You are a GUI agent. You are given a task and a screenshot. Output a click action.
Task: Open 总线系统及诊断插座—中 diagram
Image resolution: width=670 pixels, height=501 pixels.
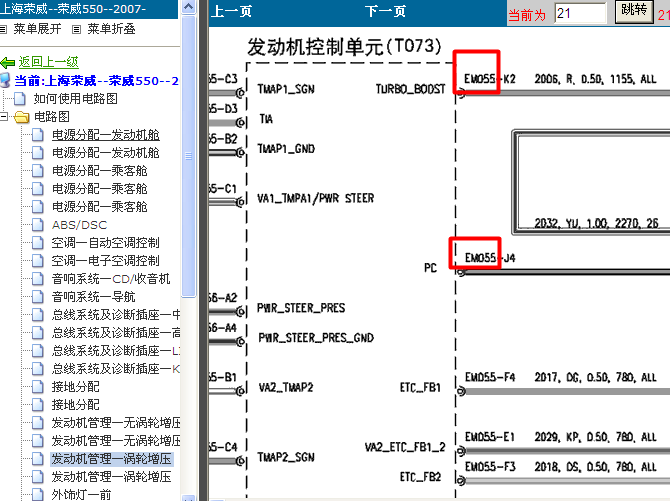[116, 315]
